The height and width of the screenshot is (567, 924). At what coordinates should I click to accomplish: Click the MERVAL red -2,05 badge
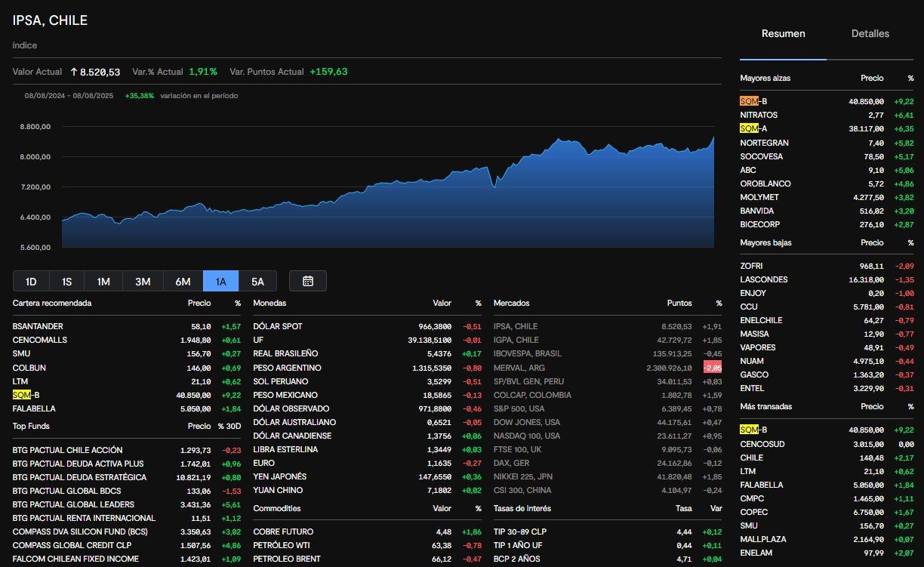[x=713, y=368]
